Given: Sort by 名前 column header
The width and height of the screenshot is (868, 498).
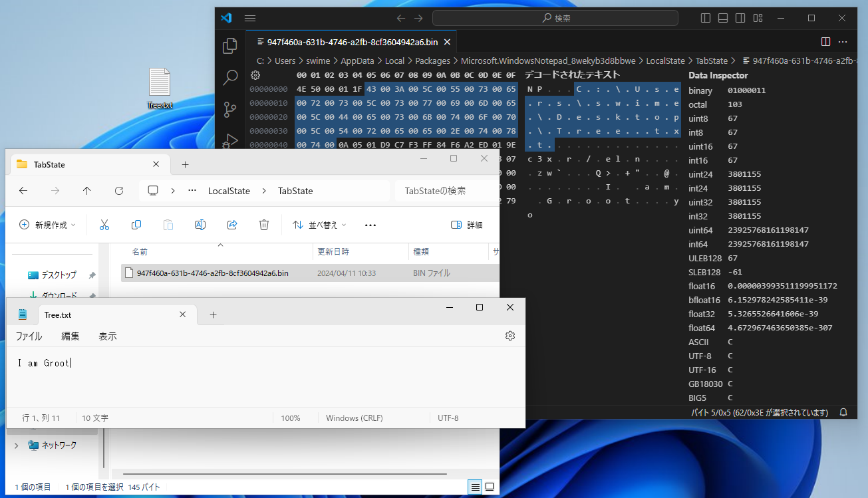Looking at the screenshot, I should click(139, 252).
